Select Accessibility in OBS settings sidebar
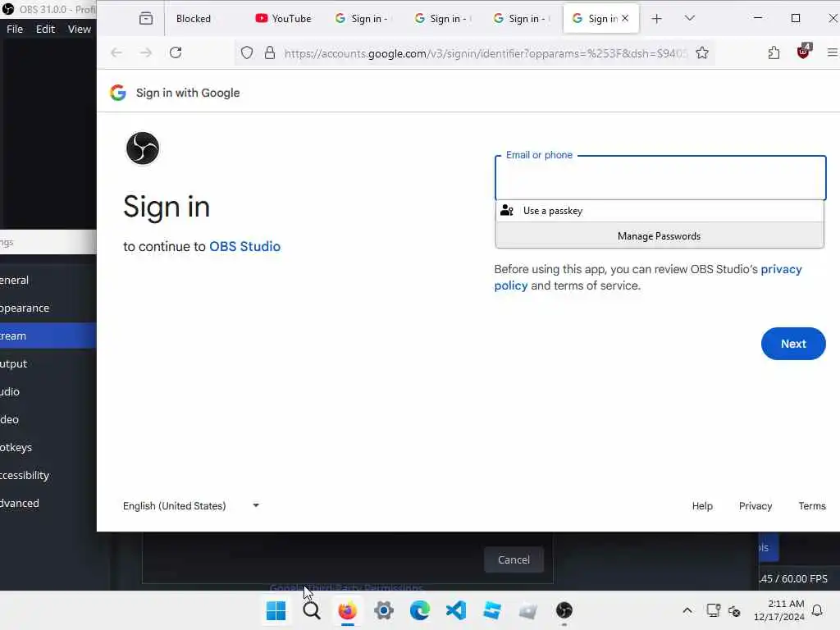This screenshot has height=630, width=840. click(48, 475)
